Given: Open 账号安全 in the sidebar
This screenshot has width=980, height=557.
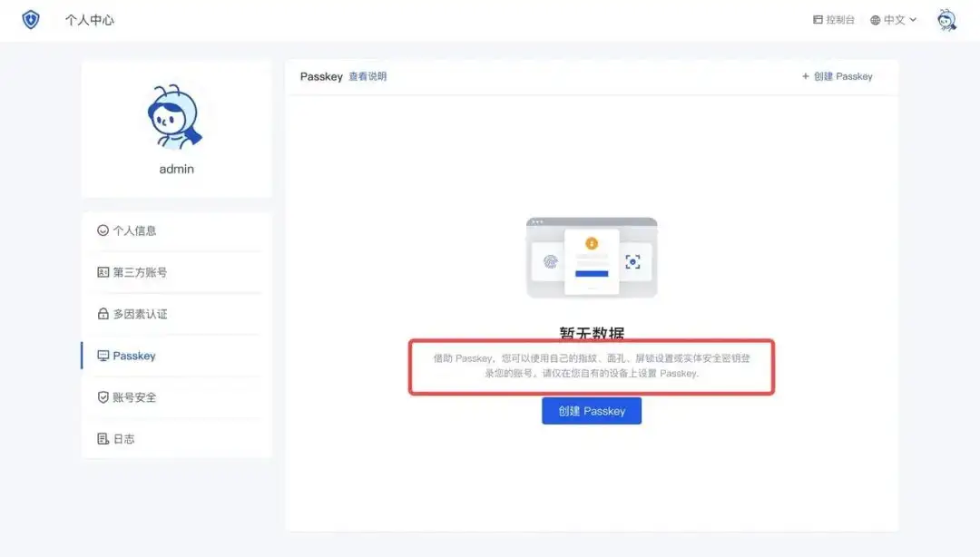Looking at the screenshot, I should (176, 397).
